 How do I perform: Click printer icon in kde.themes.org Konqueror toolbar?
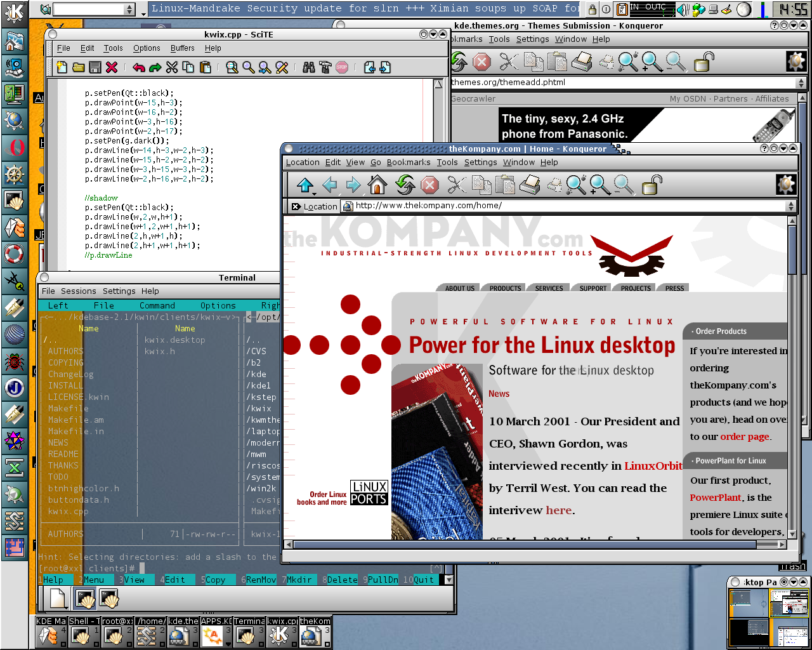(582, 62)
